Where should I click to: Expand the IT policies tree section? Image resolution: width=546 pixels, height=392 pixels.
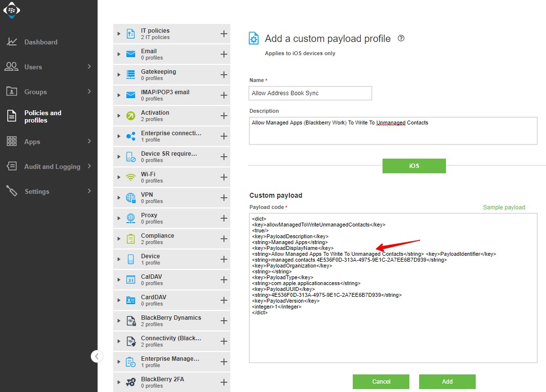[119, 34]
